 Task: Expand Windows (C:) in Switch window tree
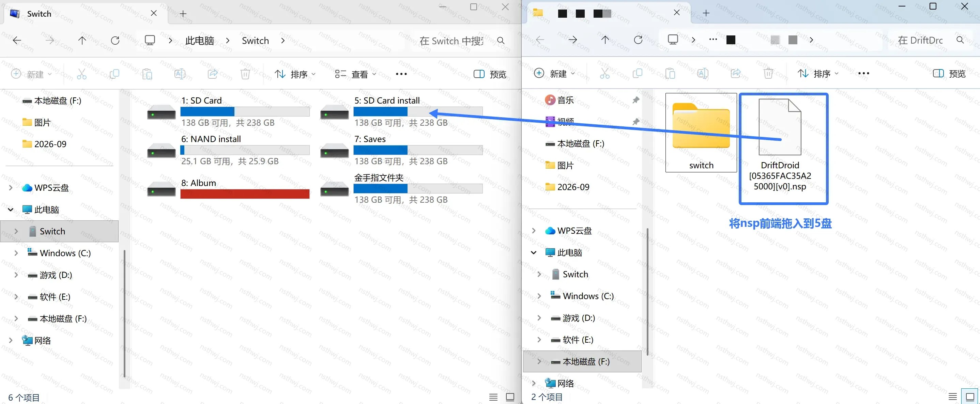[16, 253]
